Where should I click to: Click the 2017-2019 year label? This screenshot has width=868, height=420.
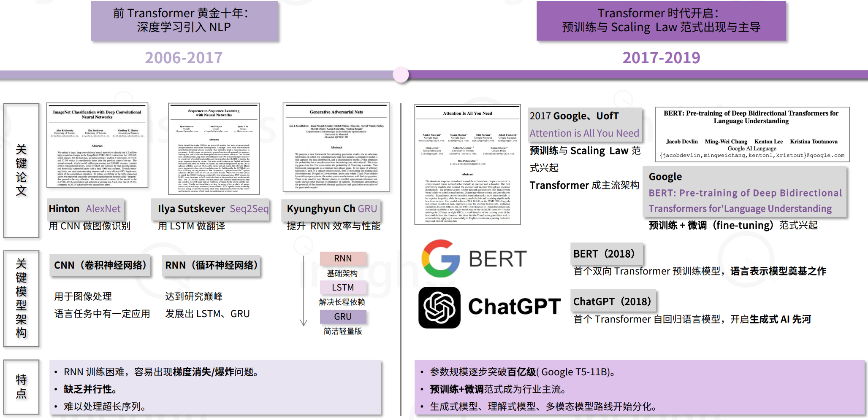coord(661,58)
